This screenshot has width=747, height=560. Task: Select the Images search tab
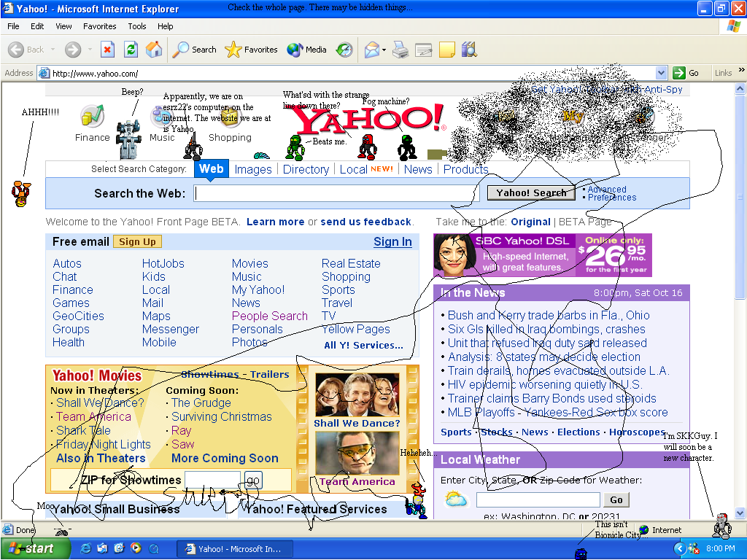(253, 169)
